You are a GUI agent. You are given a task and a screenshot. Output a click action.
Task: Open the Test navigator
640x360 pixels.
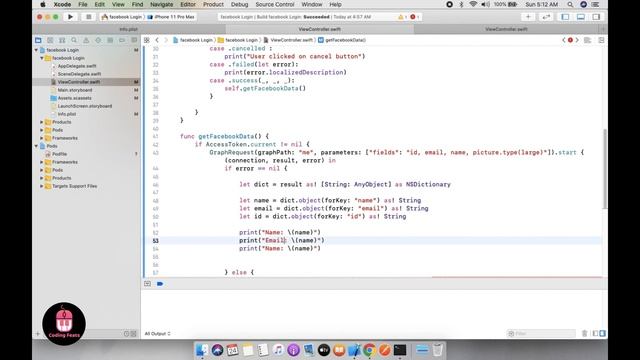[x=98, y=40]
